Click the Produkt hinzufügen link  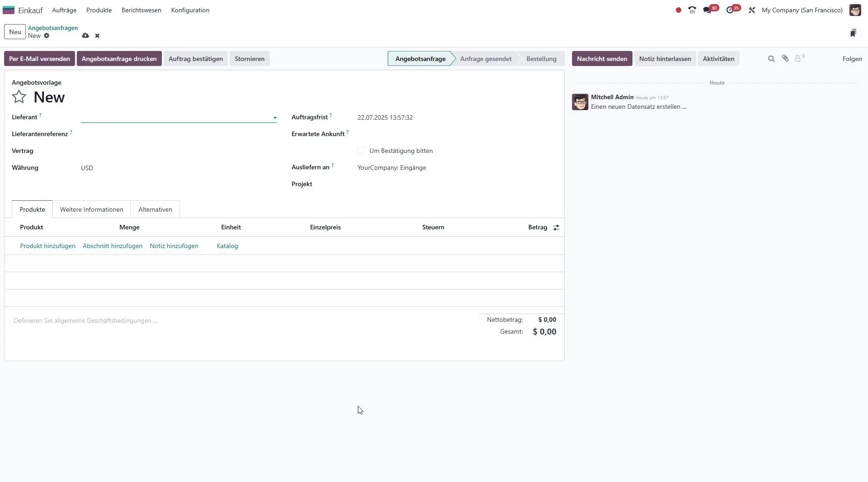tap(48, 246)
